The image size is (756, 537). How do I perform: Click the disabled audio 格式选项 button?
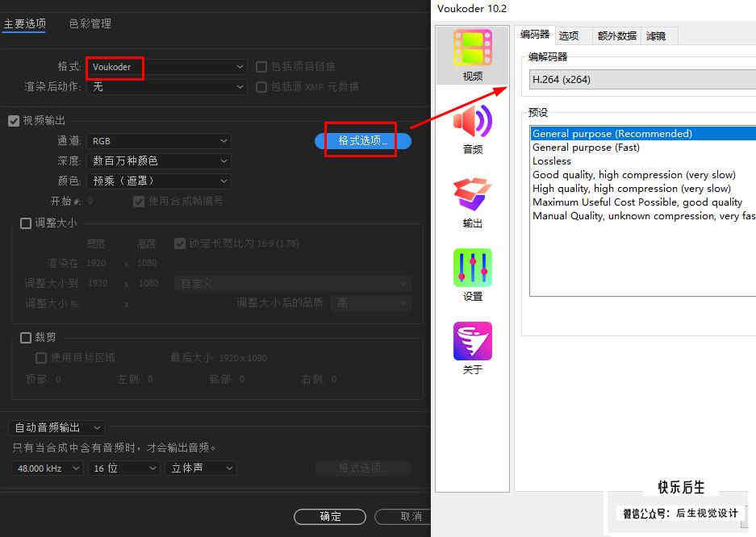[x=363, y=468]
